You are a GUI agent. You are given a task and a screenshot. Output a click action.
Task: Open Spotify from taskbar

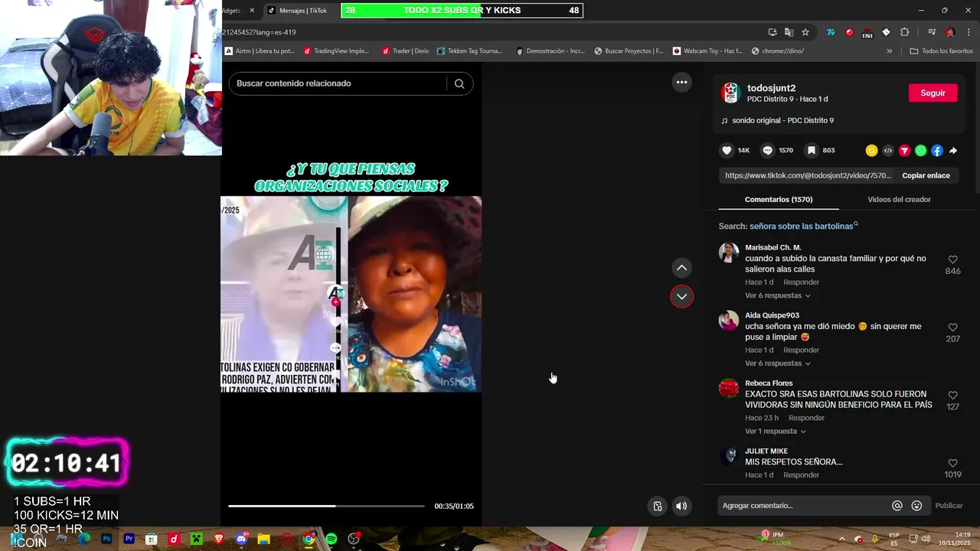(x=332, y=539)
